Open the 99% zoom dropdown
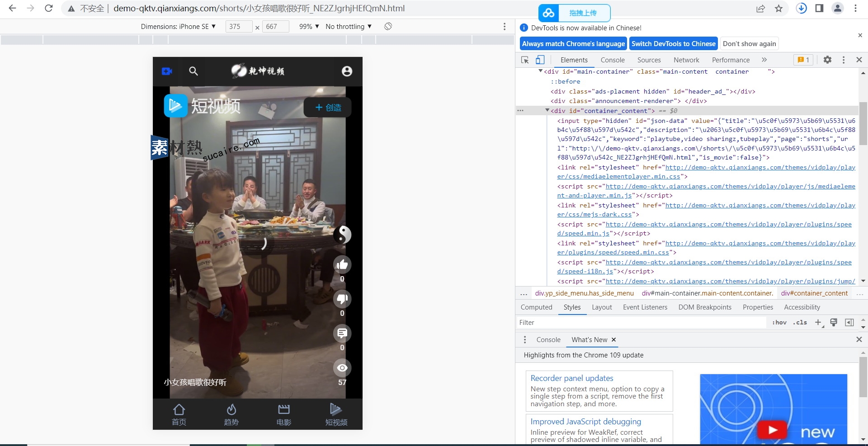This screenshot has height=446, width=868. point(309,26)
